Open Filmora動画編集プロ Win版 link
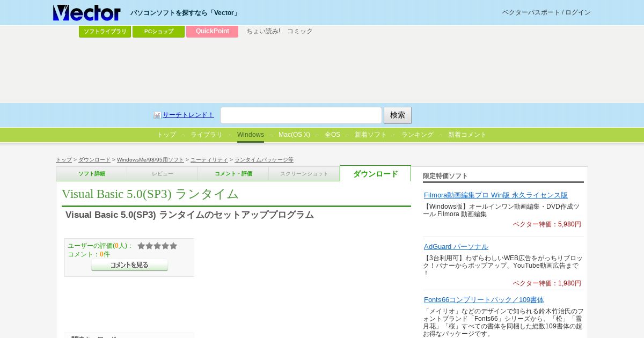The width and height of the screenshot is (644, 338). click(x=496, y=195)
